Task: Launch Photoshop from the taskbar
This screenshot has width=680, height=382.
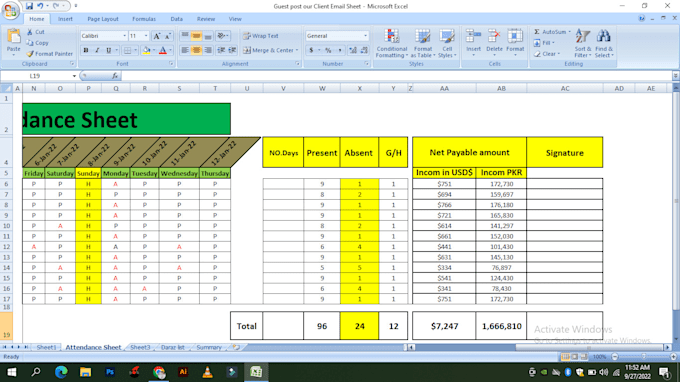Action: (x=110, y=372)
